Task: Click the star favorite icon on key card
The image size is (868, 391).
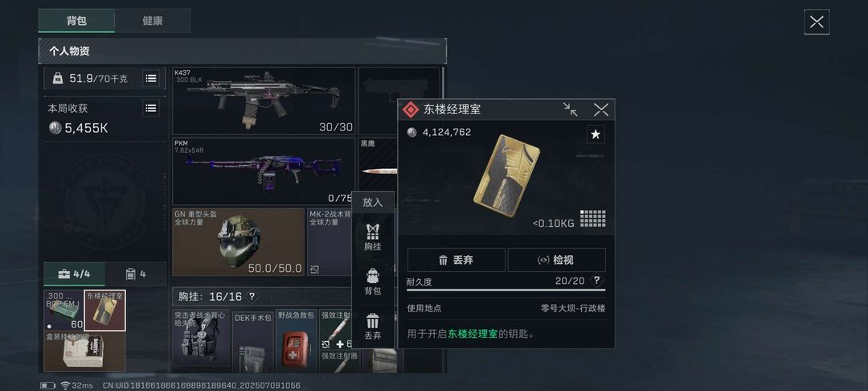Action: 596,134
